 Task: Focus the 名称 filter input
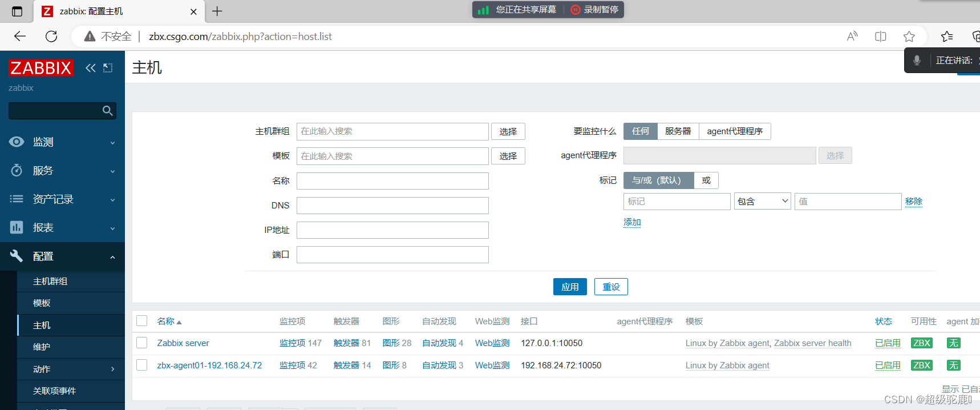(x=392, y=181)
